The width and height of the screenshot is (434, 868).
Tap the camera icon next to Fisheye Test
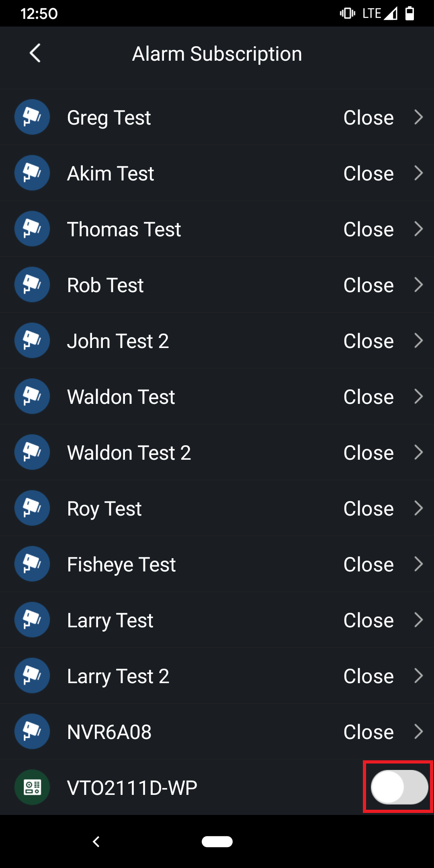click(x=32, y=564)
